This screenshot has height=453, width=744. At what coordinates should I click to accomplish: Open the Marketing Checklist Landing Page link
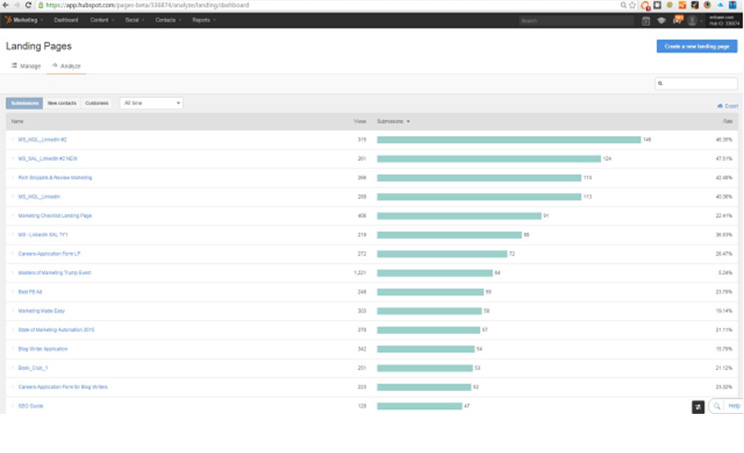click(55, 215)
